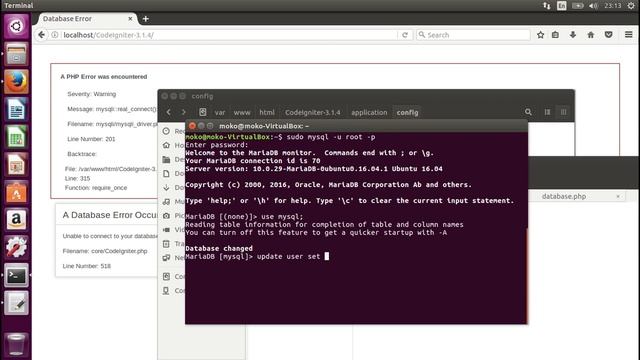Open Ubuntu Dash search launcher
The image size is (640, 360).
(16, 26)
